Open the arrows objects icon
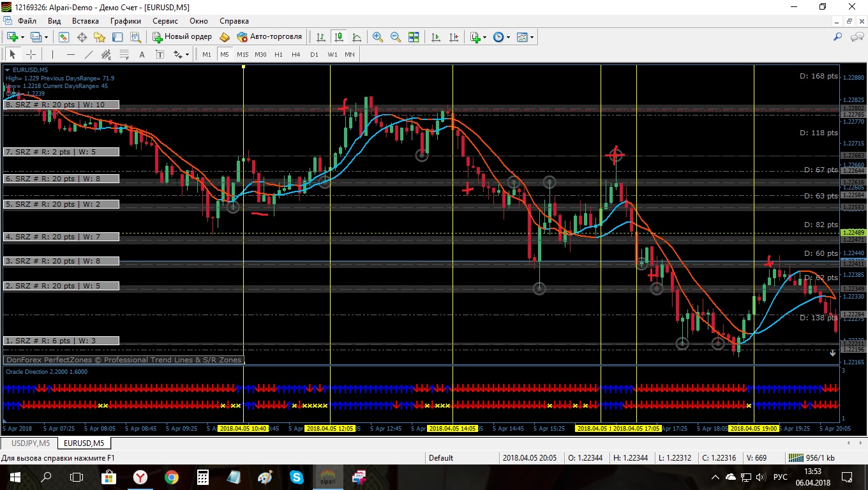This screenshot has height=490, width=868. click(x=178, y=54)
